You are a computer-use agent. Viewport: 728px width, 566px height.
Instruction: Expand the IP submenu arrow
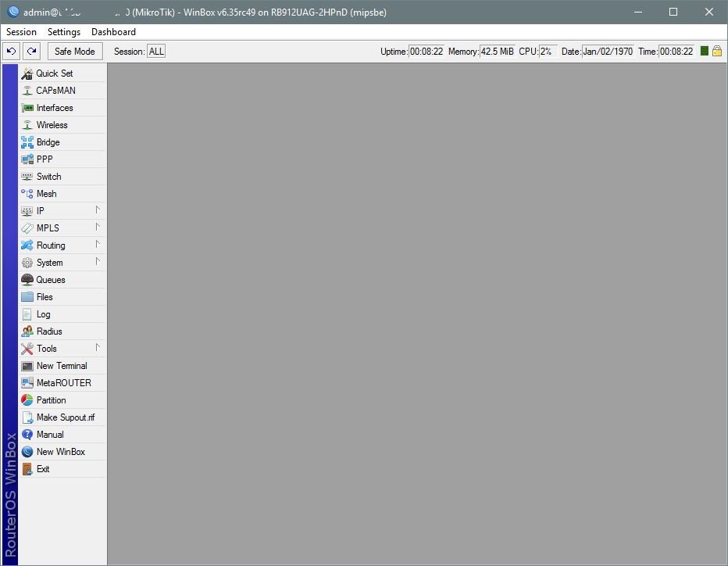pos(98,210)
